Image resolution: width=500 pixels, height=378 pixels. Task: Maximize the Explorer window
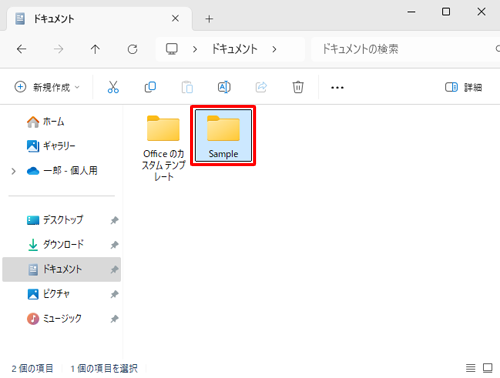tap(446, 12)
